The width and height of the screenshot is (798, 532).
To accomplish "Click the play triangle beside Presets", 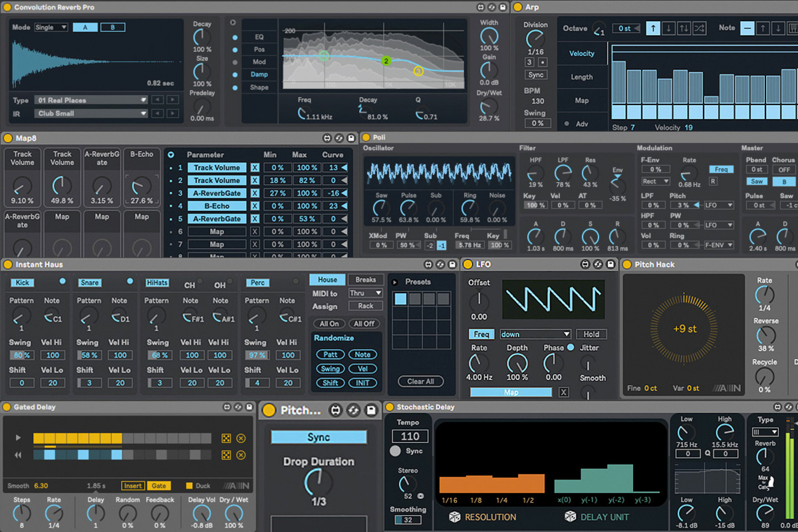I will tap(395, 282).
